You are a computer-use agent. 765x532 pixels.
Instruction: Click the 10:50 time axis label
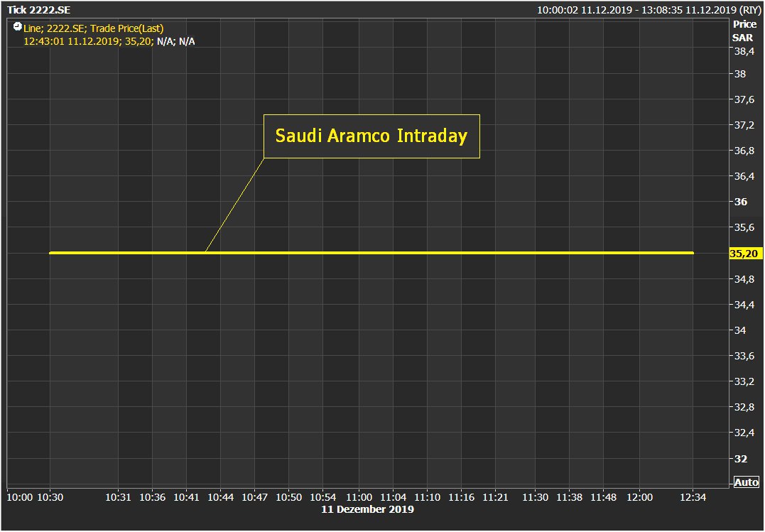click(x=289, y=497)
